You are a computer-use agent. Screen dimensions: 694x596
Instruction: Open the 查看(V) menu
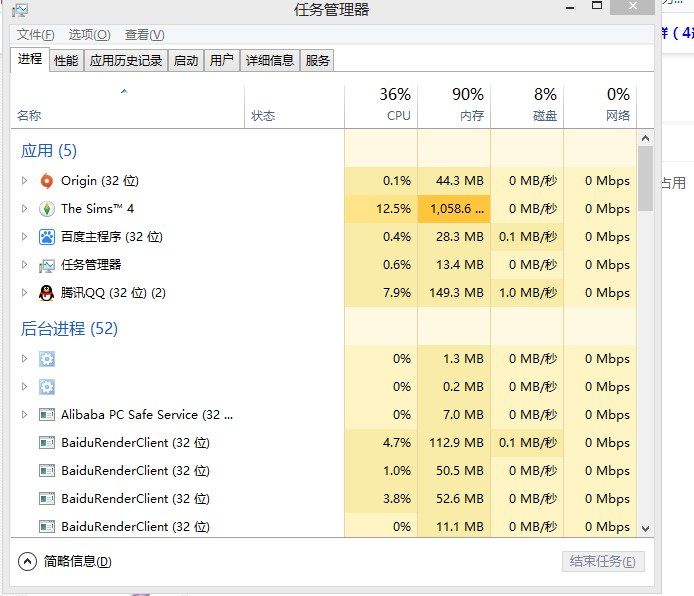coord(145,35)
